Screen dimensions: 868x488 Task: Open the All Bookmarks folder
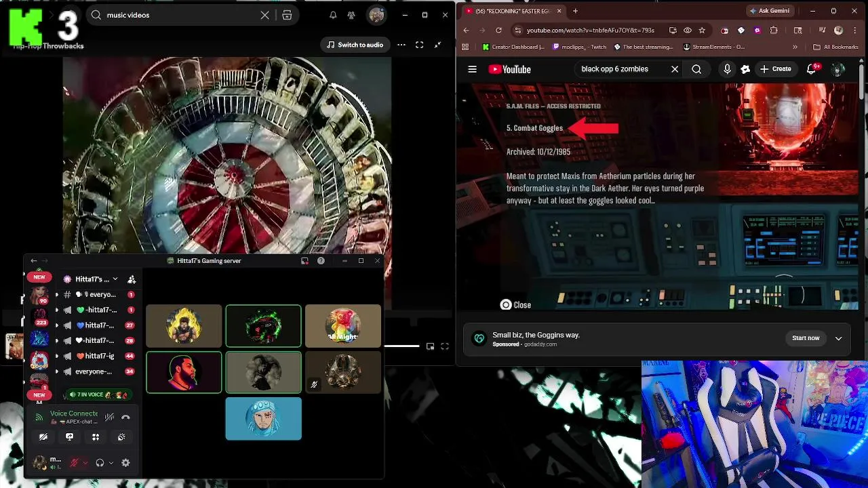click(835, 47)
